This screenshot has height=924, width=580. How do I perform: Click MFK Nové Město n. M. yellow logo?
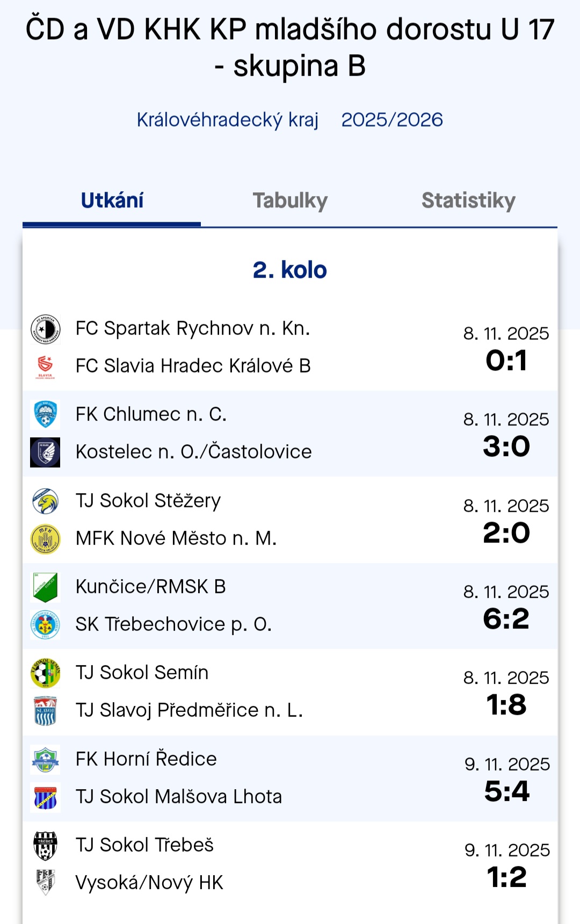[46, 539]
